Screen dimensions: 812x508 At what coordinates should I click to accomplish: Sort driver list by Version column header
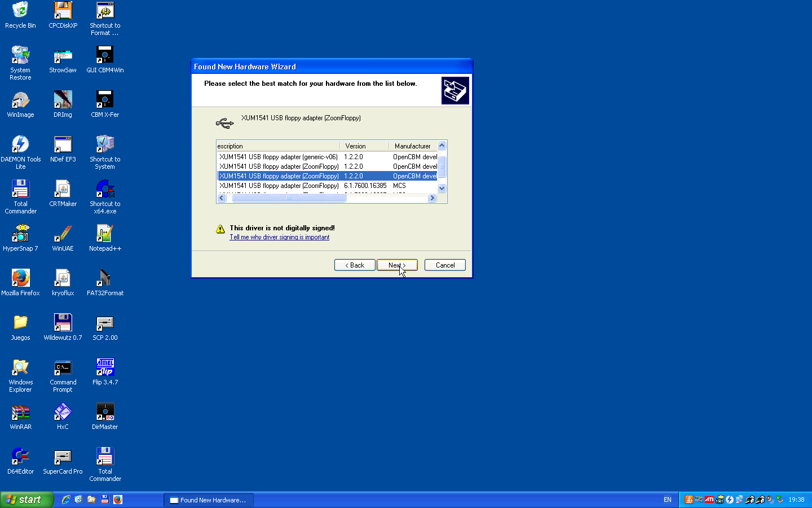click(364, 146)
